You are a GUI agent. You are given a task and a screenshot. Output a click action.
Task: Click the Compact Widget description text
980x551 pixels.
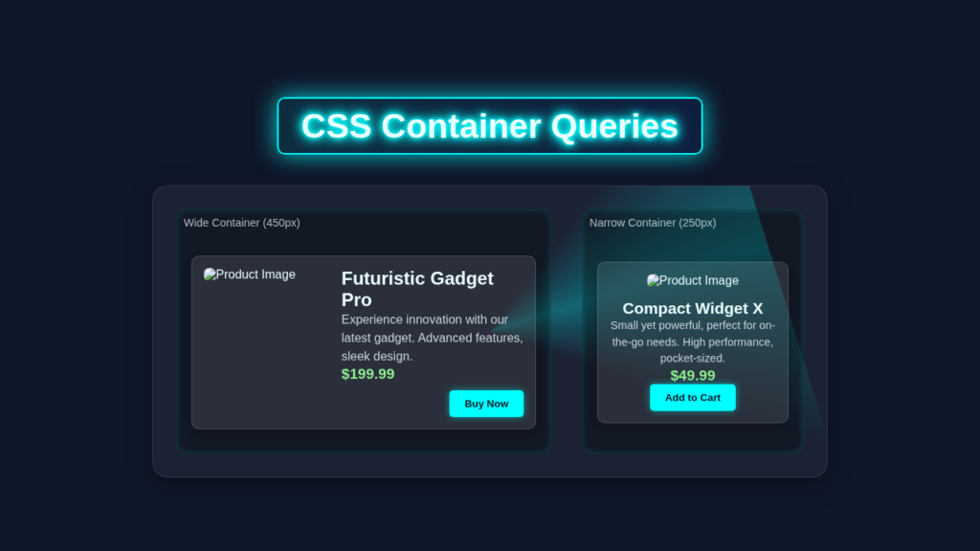click(693, 342)
